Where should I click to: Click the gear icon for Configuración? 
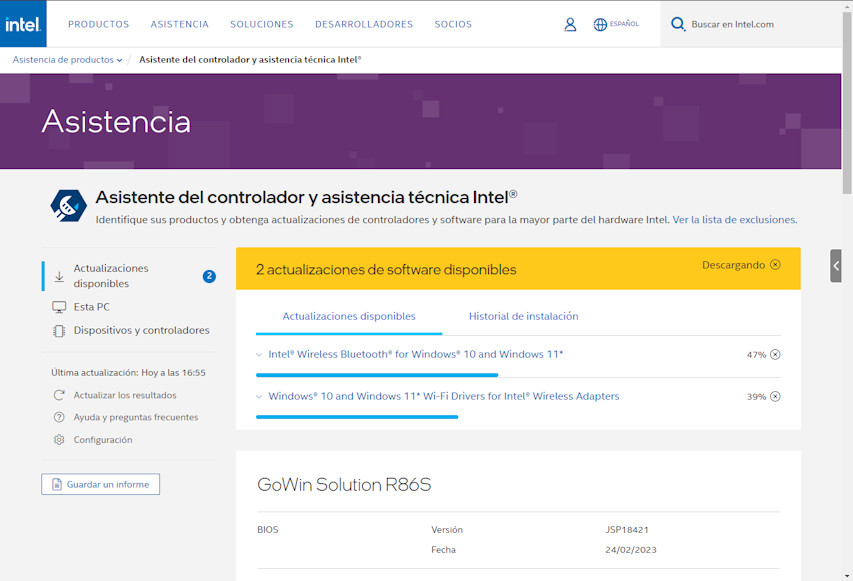[x=59, y=440]
